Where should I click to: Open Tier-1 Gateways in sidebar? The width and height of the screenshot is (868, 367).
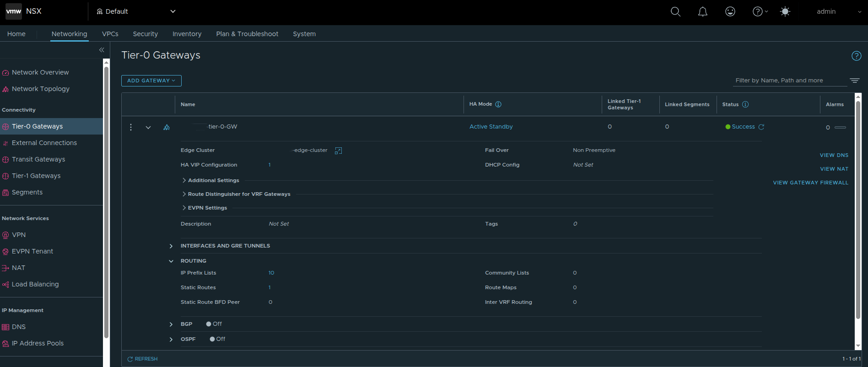(x=36, y=176)
